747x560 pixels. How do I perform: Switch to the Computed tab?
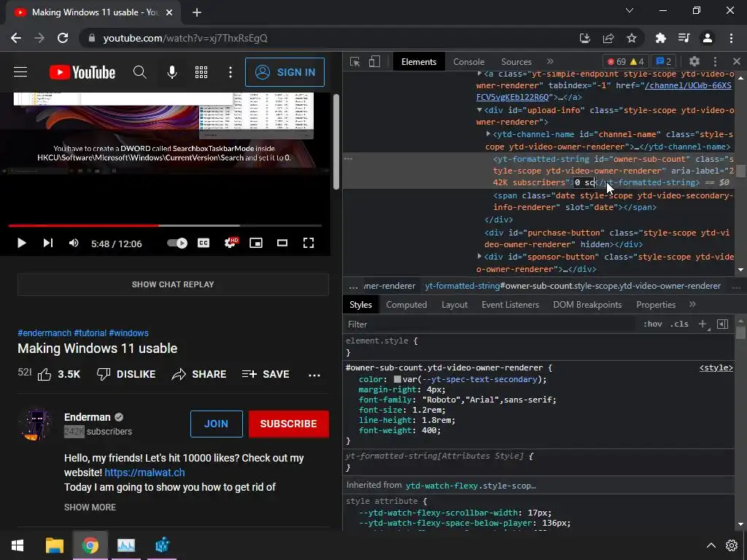tap(406, 305)
